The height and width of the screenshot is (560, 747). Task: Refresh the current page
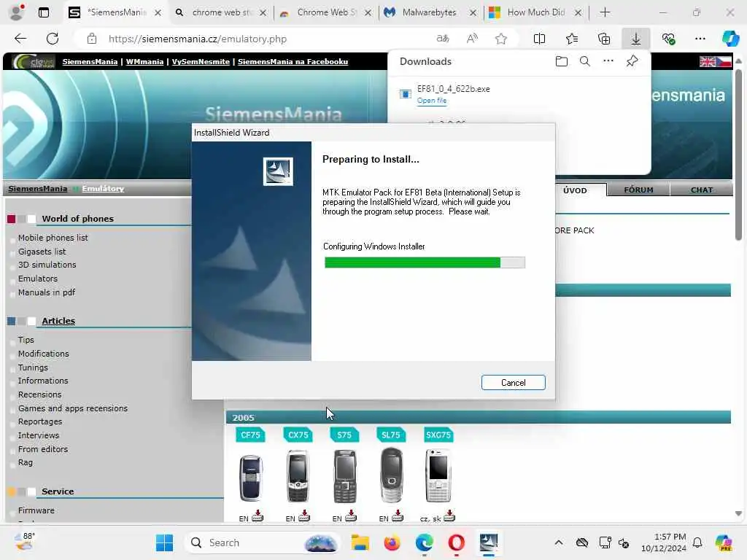point(53,39)
